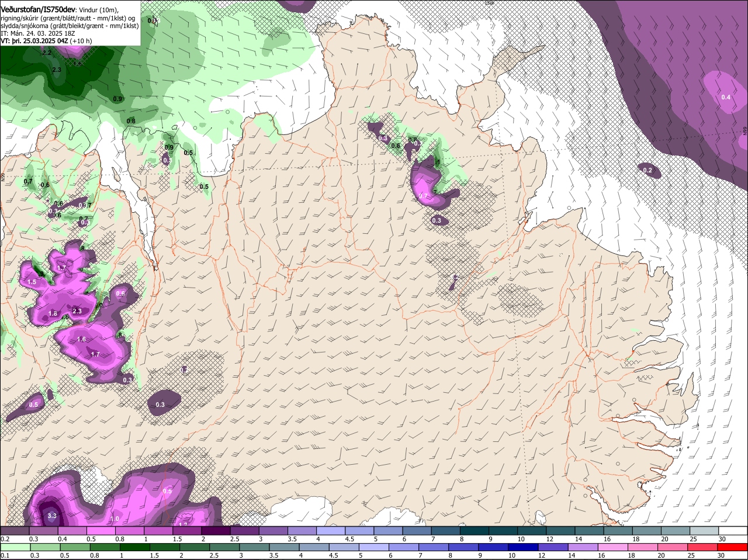
Task: Click the '3.3' snowfall value on the map
Action: pos(52,516)
